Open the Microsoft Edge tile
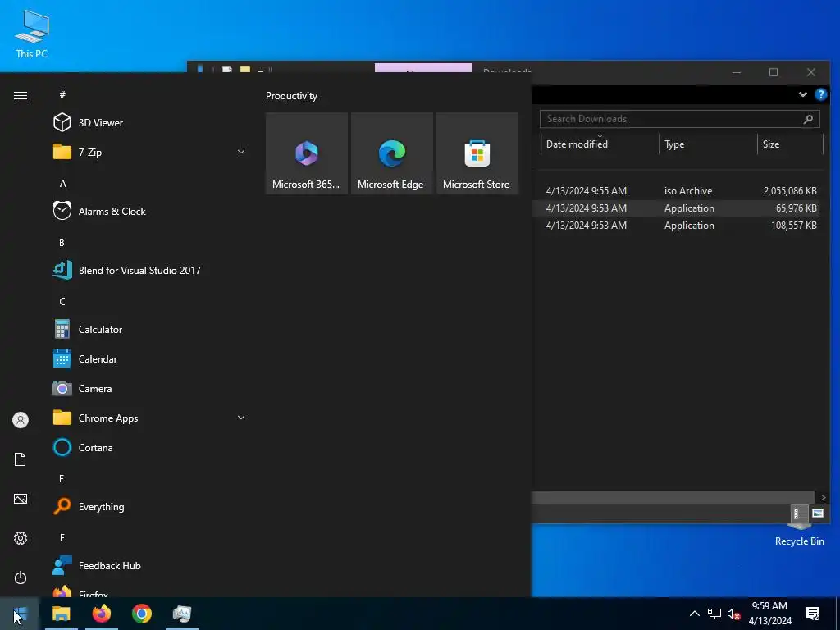This screenshot has width=840, height=630. (x=391, y=153)
